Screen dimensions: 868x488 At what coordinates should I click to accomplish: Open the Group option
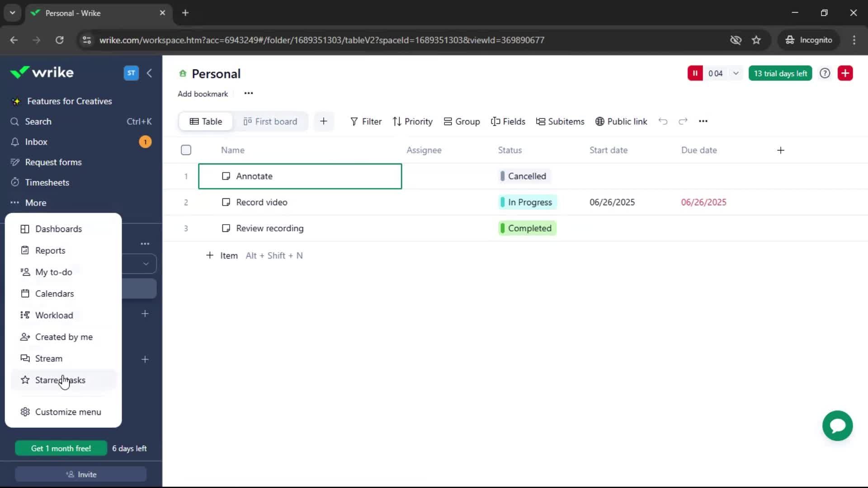462,122
